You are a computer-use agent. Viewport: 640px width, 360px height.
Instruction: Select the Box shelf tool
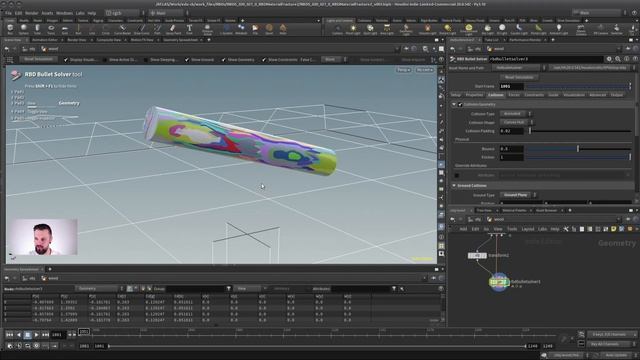[10, 29]
